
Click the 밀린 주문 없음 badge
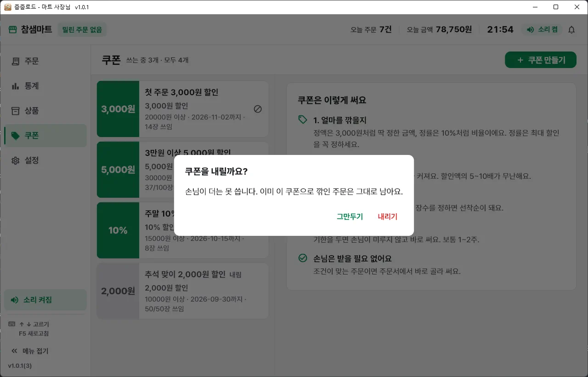[x=82, y=30]
